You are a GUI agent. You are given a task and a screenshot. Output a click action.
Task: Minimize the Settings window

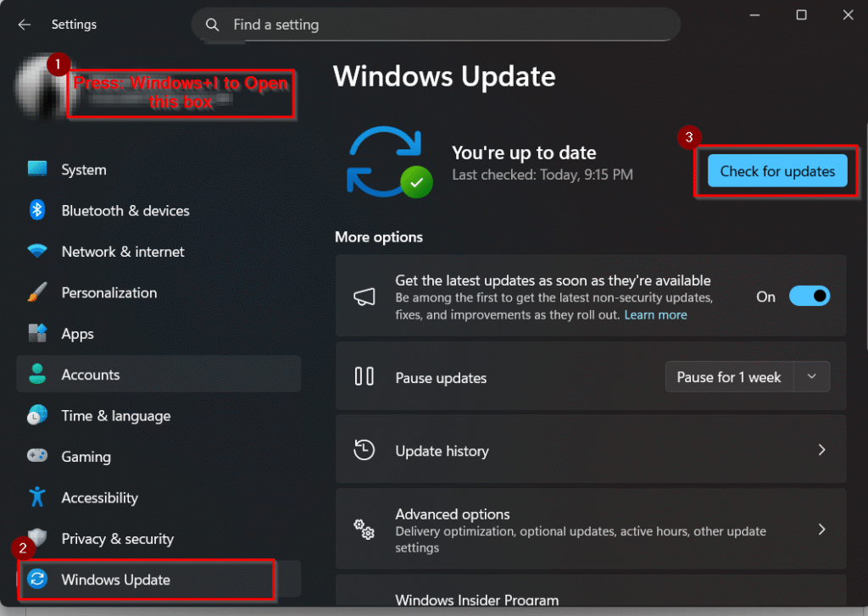tap(754, 15)
